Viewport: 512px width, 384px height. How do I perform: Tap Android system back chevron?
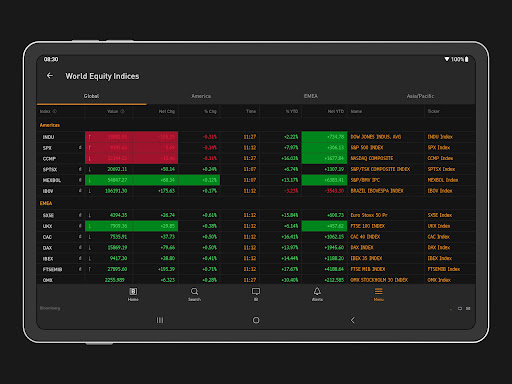[352, 320]
